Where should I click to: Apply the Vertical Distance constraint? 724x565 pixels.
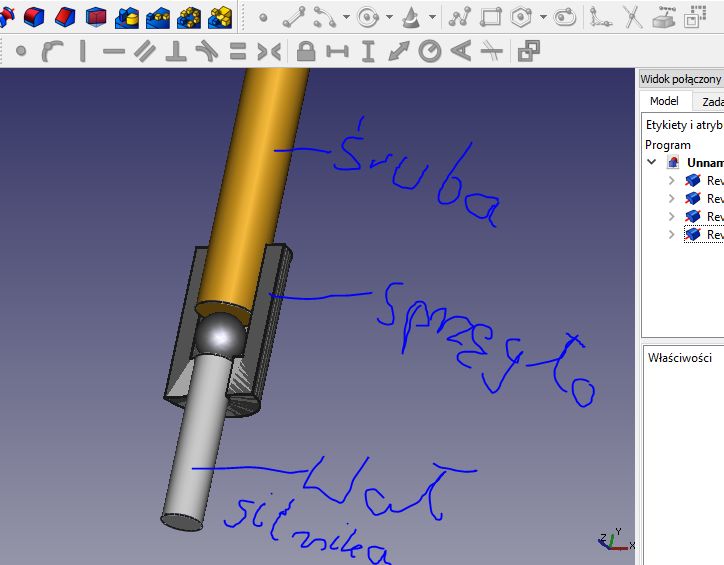coord(368,51)
